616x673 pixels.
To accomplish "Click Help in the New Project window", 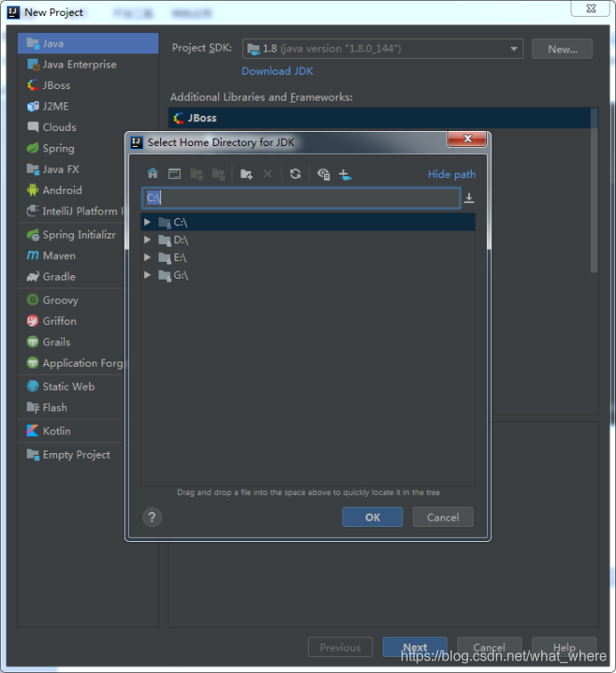I will (564, 647).
